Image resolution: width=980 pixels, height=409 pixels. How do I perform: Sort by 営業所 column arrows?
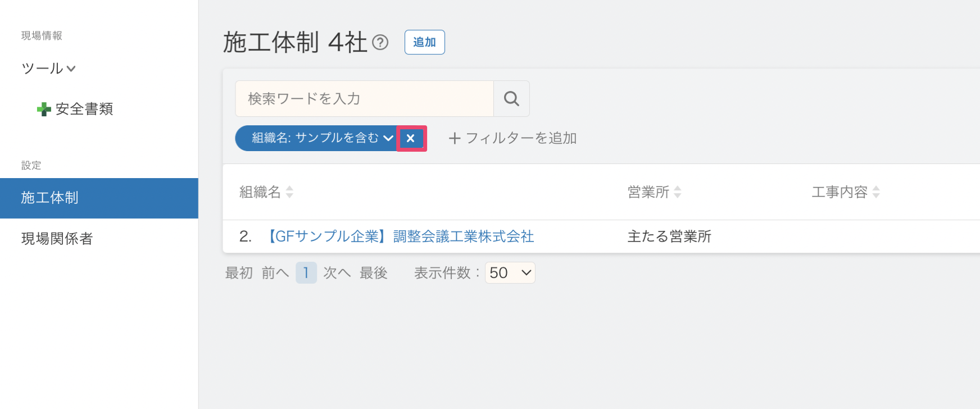click(678, 192)
